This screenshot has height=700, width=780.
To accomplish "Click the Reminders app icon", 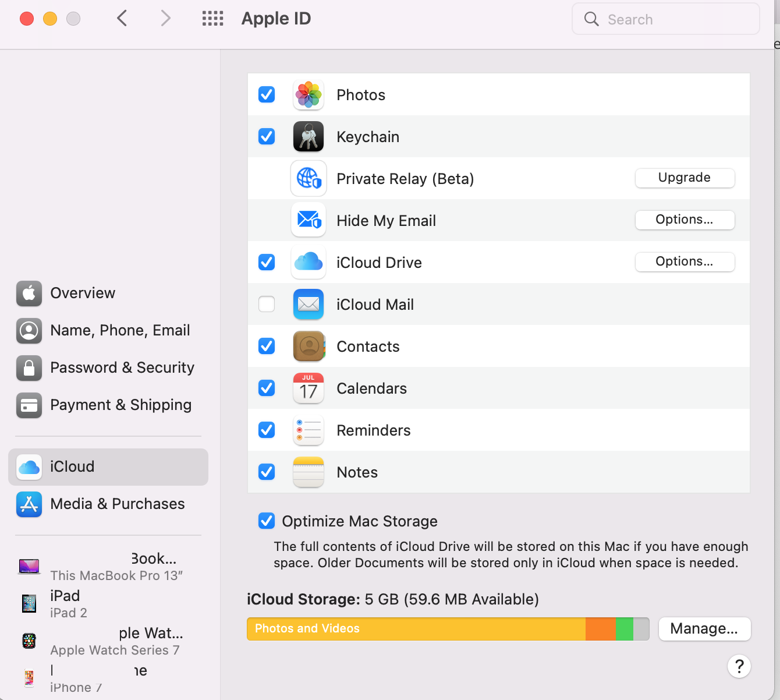I will click(309, 430).
